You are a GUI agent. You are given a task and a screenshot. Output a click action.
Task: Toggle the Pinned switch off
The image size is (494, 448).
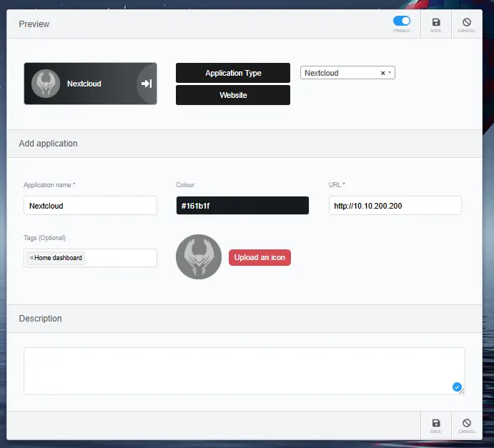pyautogui.click(x=401, y=21)
